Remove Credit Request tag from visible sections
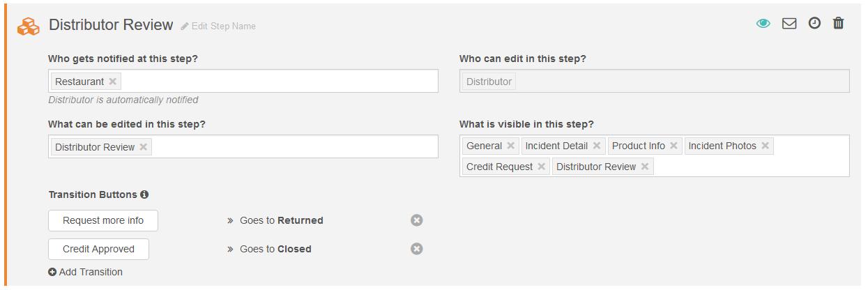Viewport: 868px width, 290px height. click(x=542, y=167)
